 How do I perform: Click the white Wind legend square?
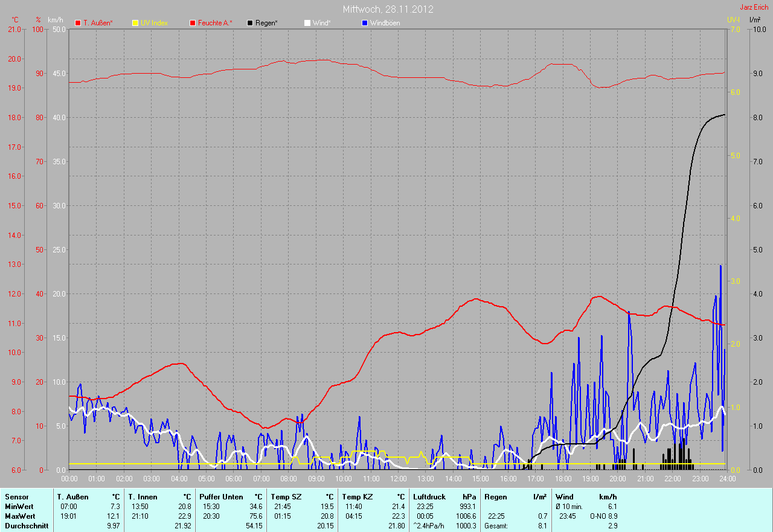coord(307,23)
